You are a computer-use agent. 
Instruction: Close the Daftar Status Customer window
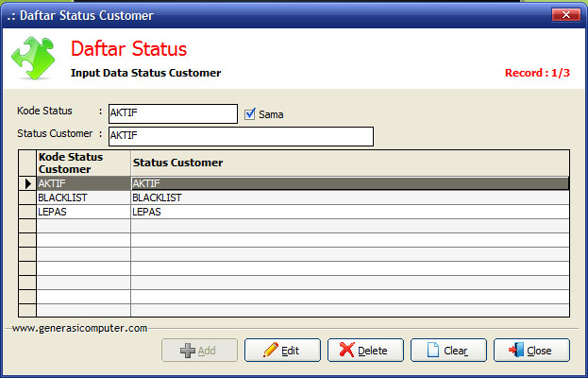(565, 15)
